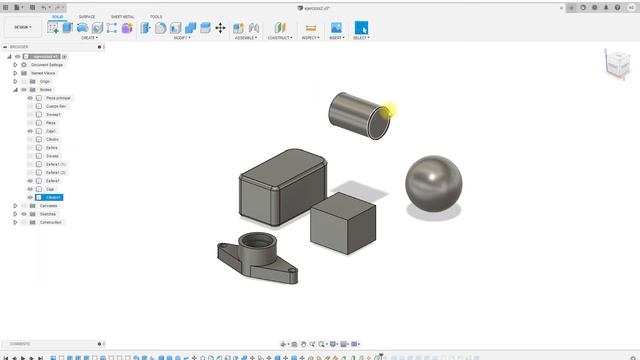Select the Revolve tool icon
The width and height of the screenshot is (640, 360).
point(82,28)
